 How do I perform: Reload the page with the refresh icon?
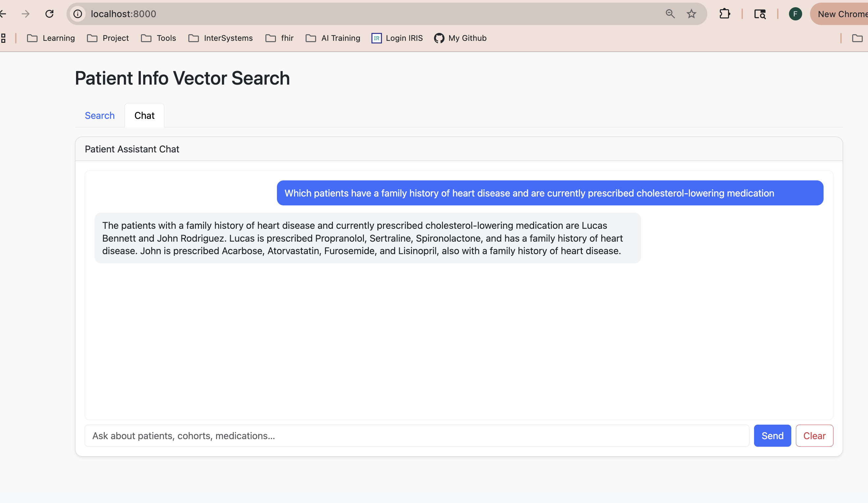[x=50, y=14]
